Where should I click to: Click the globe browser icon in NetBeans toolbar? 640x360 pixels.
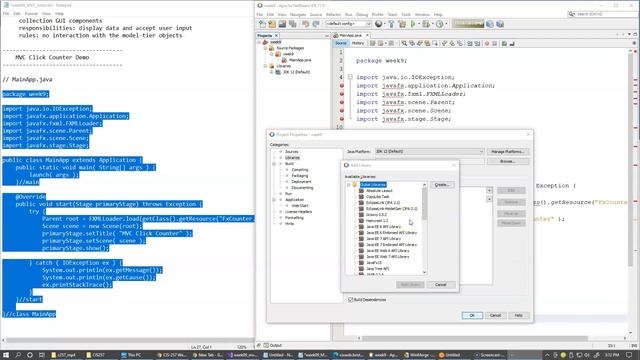coord(379,24)
